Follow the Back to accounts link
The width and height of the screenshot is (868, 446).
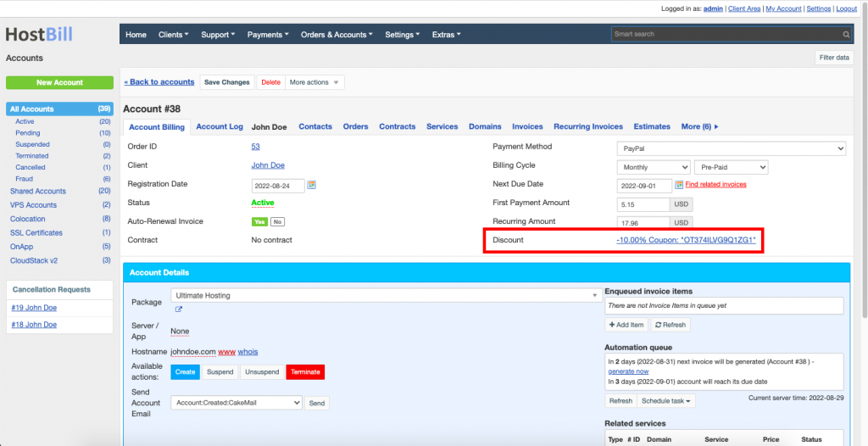tap(159, 82)
